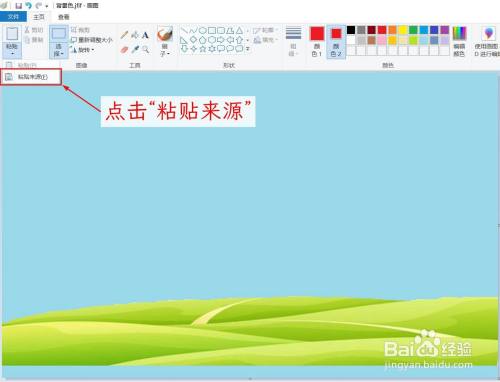Click the 复制 (Copy) button

coord(34,40)
